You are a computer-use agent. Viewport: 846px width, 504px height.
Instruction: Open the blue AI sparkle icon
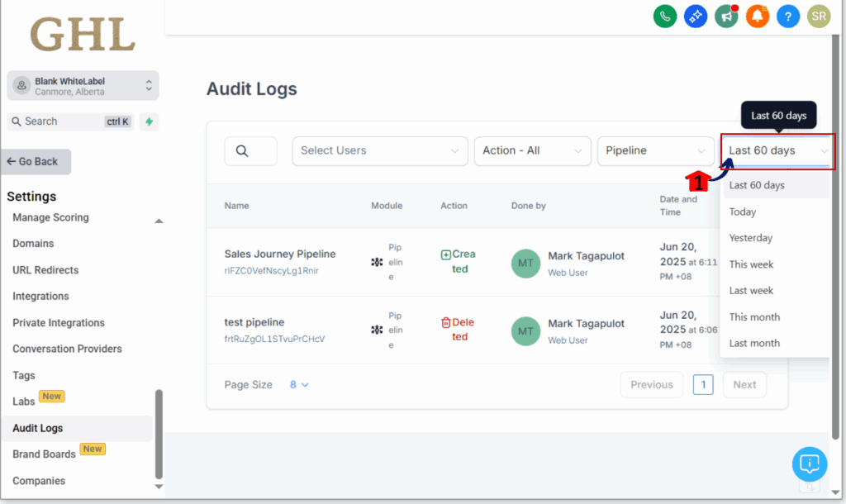pyautogui.click(x=696, y=16)
